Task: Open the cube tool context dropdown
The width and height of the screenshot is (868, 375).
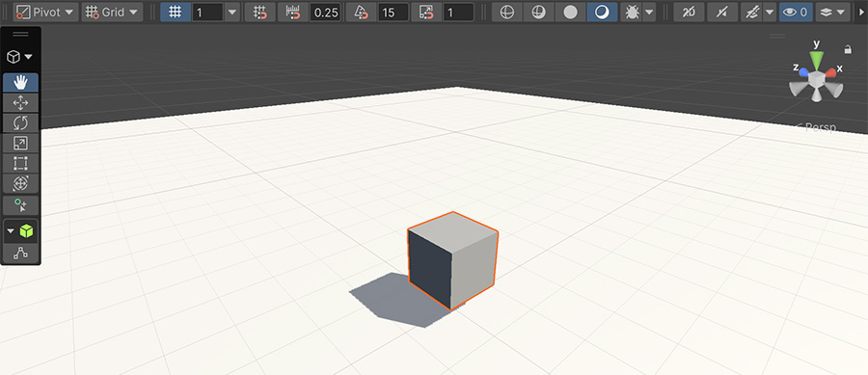Action: [x=19, y=57]
